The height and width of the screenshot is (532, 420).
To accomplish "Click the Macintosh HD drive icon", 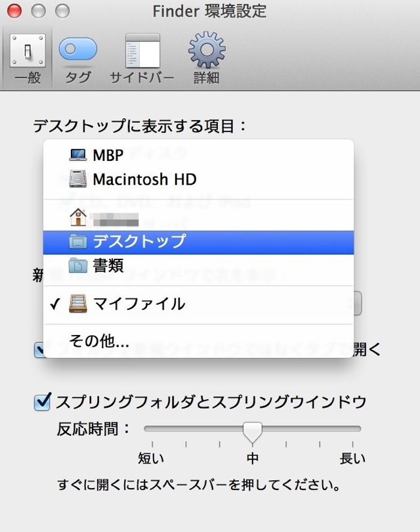I will tap(78, 179).
